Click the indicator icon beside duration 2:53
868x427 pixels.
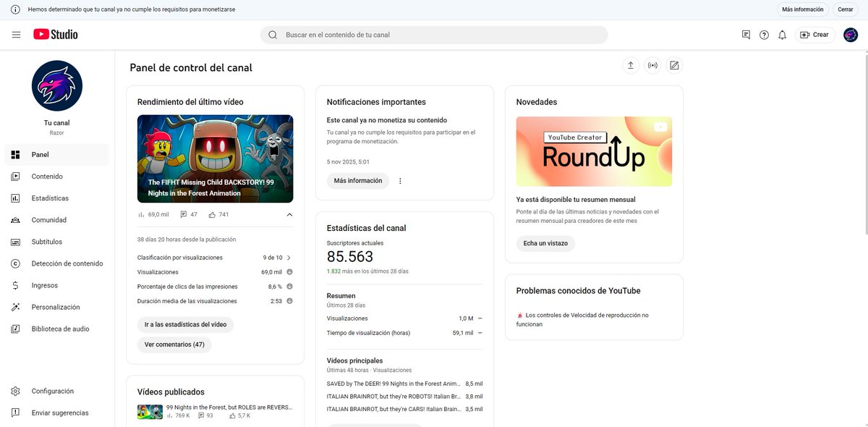289,301
